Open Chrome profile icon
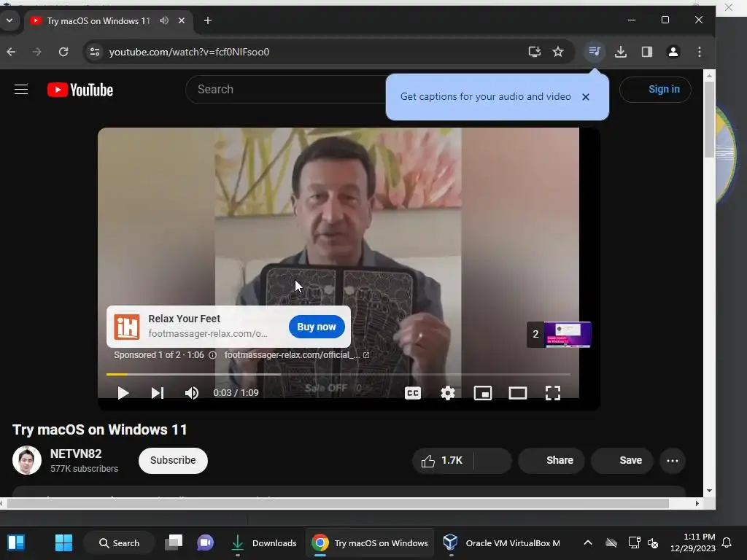The height and width of the screenshot is (560, 747). (673, 52)
